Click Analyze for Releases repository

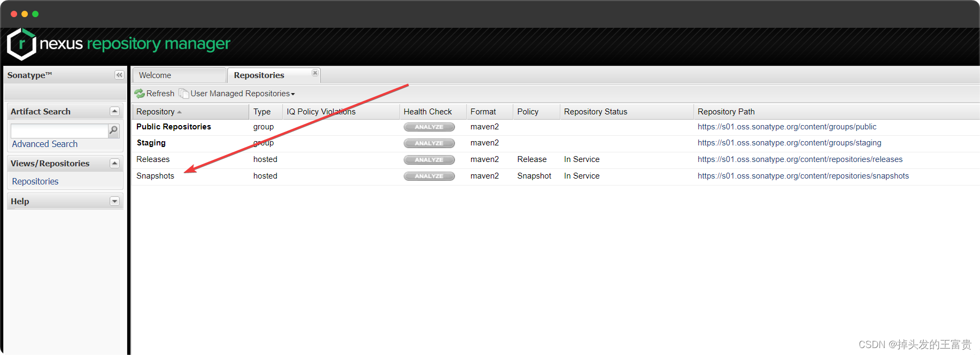coord(429,160)
